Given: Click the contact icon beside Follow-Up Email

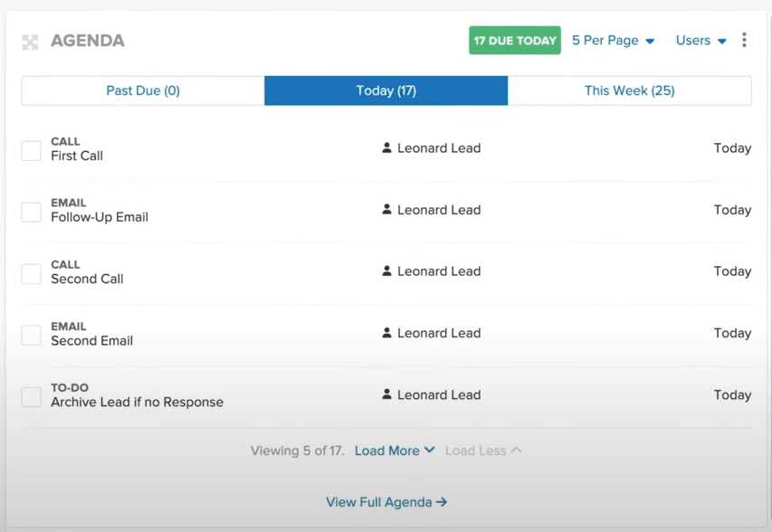Looking at the screenshot, I should (x=388, y=209).
